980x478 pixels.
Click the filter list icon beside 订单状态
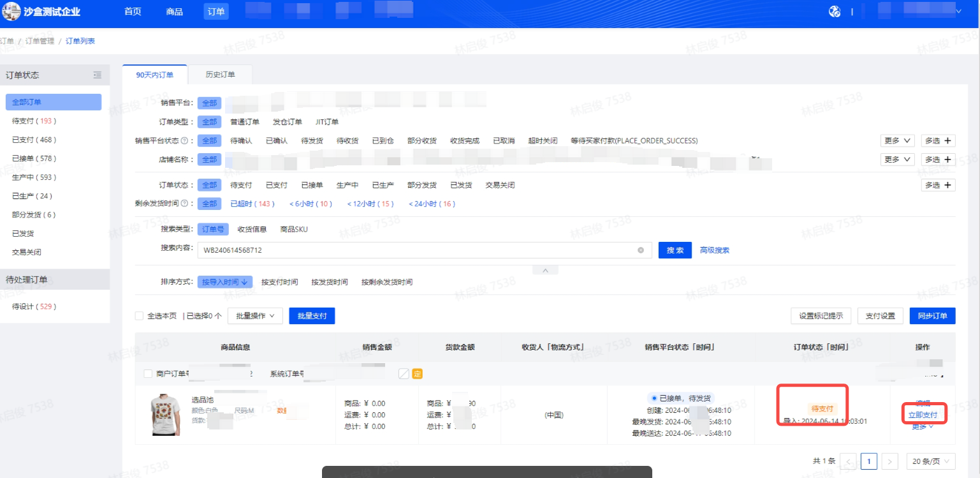coord(97,75)
